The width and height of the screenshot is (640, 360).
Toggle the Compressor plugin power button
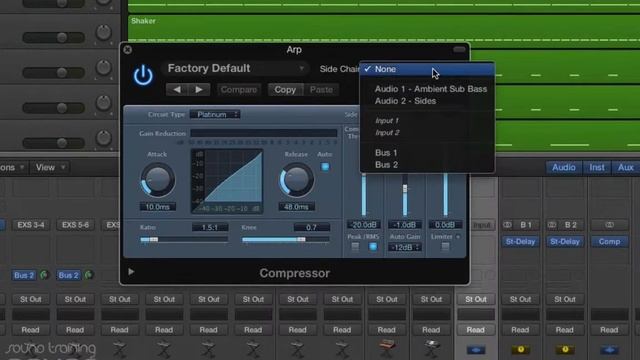click(x=143, y=76)
